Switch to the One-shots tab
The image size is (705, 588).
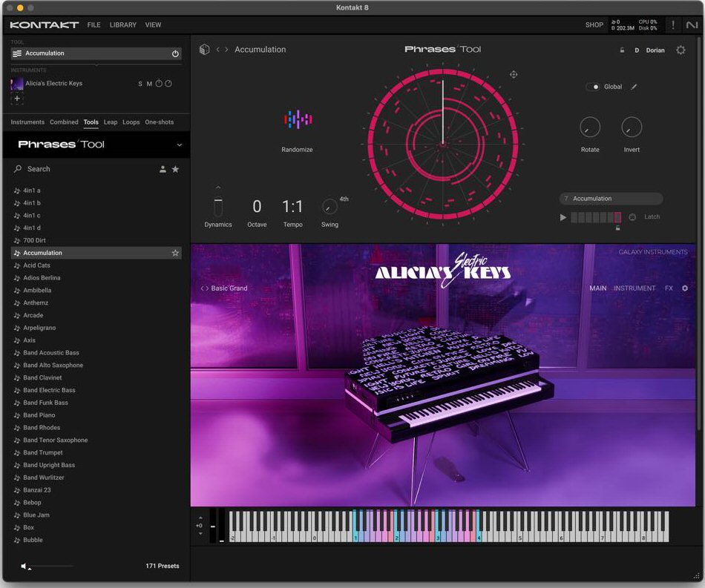click(159, 122)
